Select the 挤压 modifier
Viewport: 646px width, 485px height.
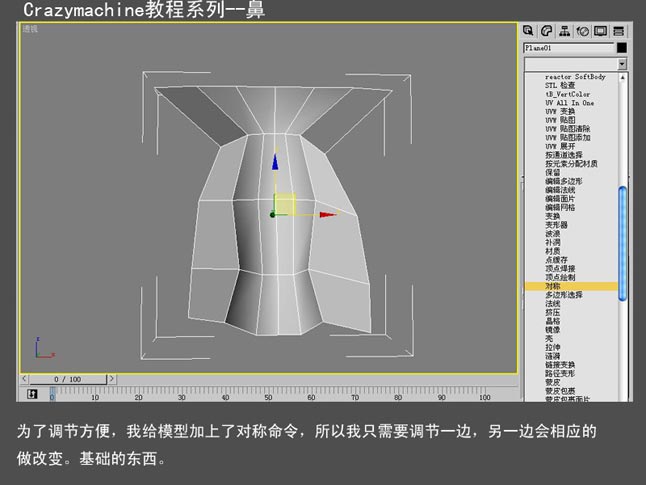[x=553, y=312]
